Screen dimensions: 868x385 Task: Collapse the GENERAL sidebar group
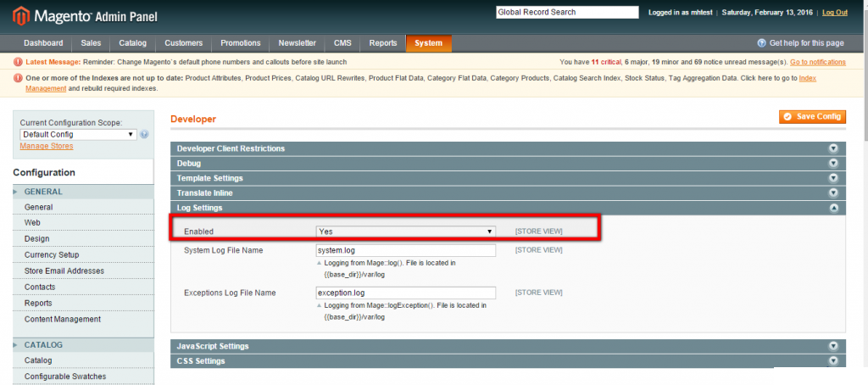84,192
